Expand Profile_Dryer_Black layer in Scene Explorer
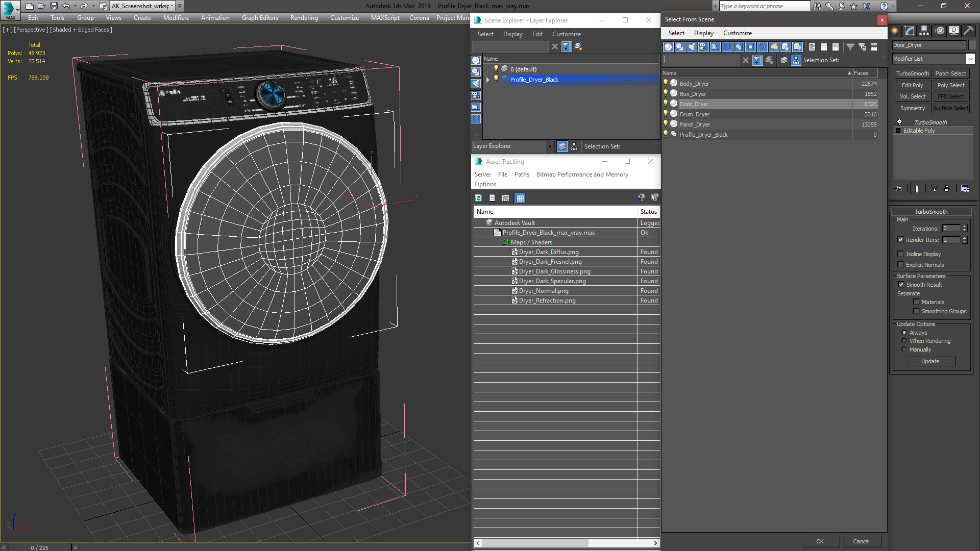The image size is (980, 551). 488,80
